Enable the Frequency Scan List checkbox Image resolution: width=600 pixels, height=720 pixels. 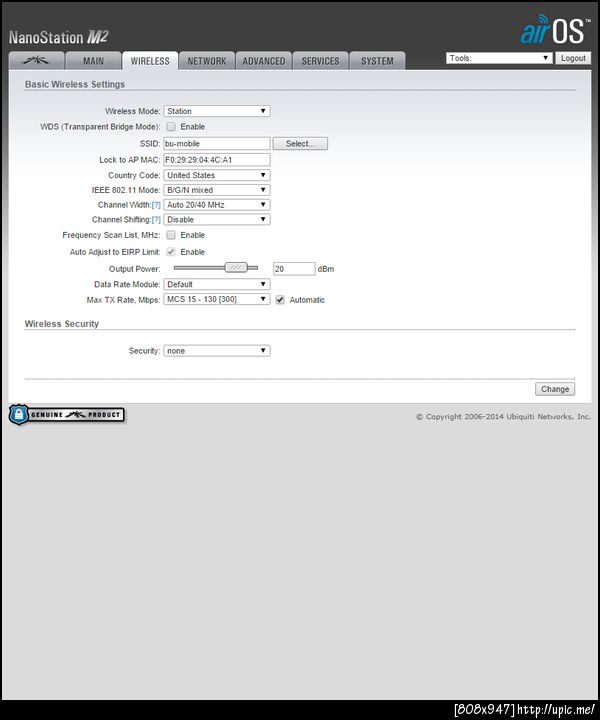(171, 235)
